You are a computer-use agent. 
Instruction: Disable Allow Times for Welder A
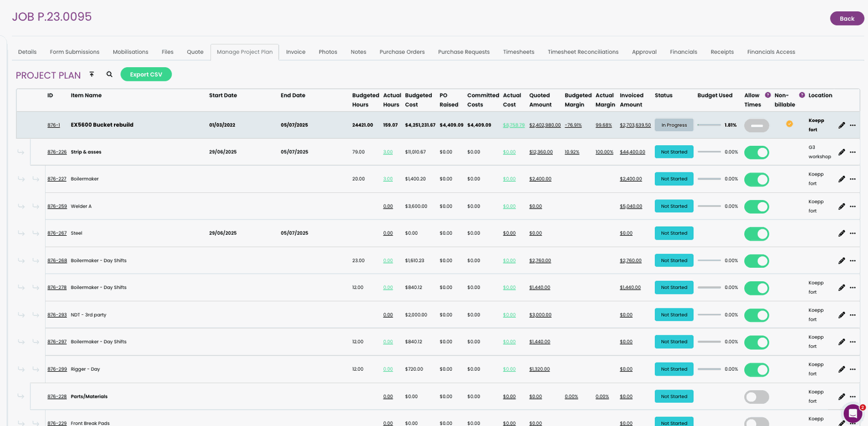(757, 206)
